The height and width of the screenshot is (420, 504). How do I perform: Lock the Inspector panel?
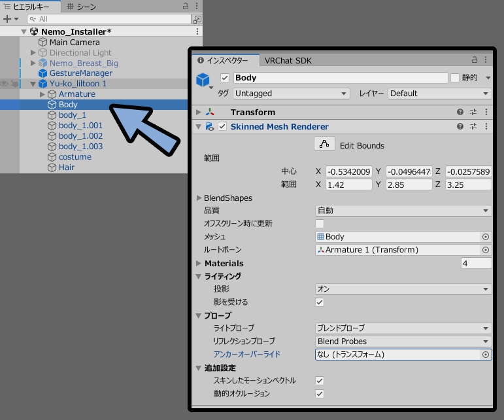pyautogui.click(x=475, y=60)
